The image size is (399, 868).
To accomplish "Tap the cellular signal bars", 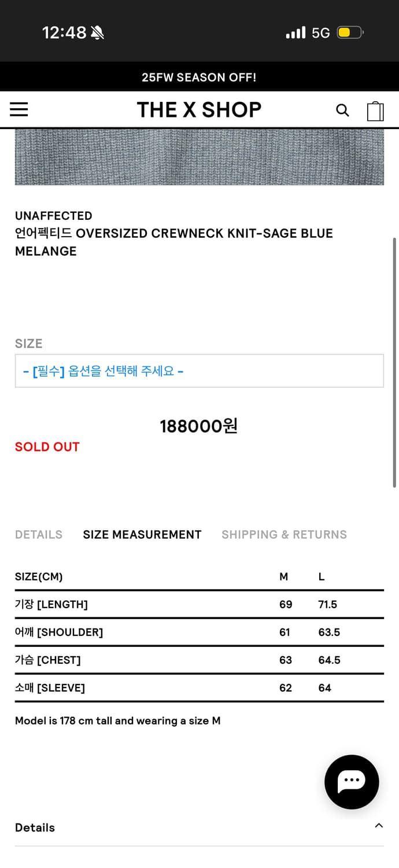I will coord(295,32).
